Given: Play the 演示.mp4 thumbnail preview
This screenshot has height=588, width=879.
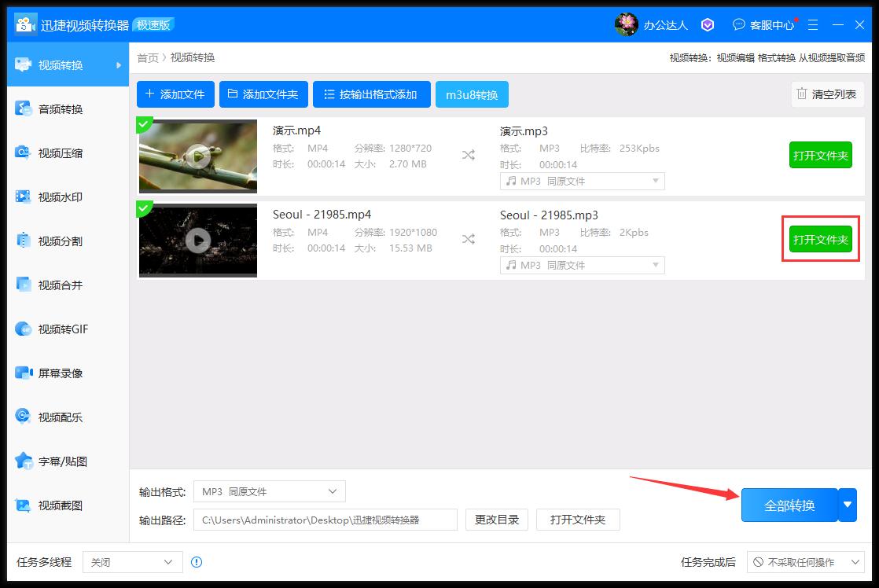Looking at the screenshot, I should [x=197, y=156].
